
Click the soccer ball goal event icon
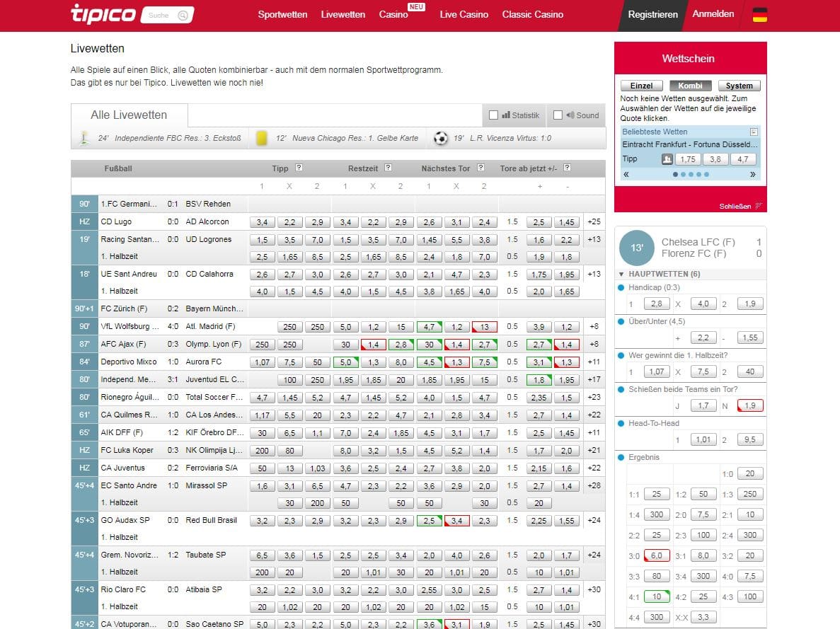tap(440, 138)
